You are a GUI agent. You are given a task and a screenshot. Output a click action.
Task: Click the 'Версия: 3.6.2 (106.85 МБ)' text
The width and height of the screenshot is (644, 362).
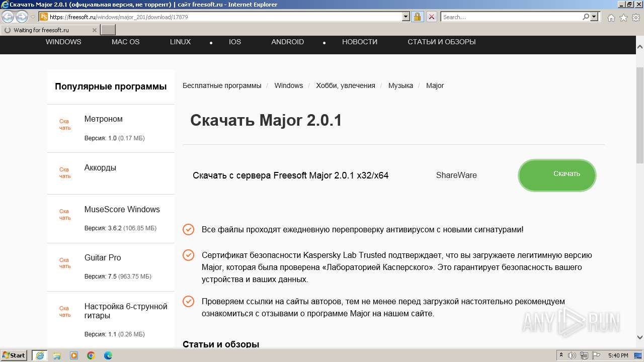(120, 228)
